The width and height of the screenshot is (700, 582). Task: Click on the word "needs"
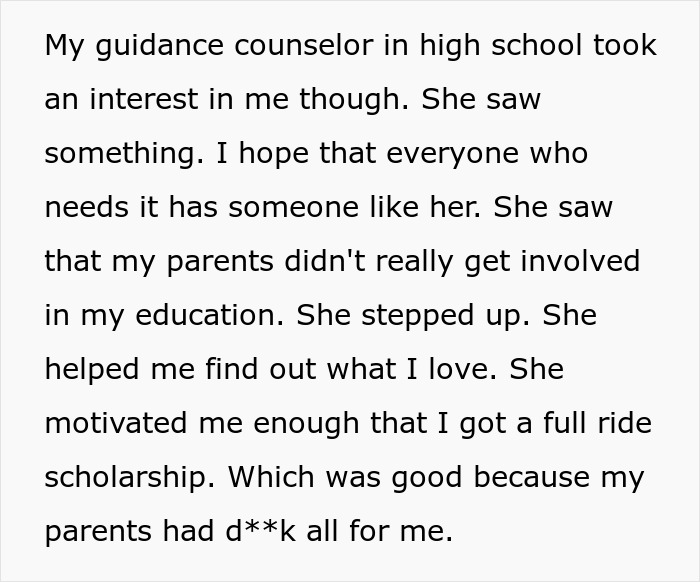86,209
